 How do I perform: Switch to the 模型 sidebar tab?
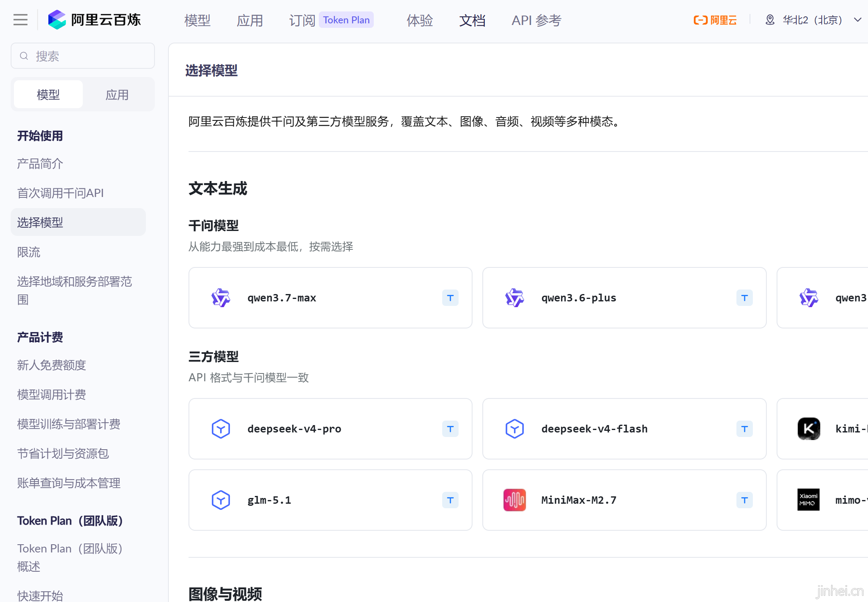point(48,95)
